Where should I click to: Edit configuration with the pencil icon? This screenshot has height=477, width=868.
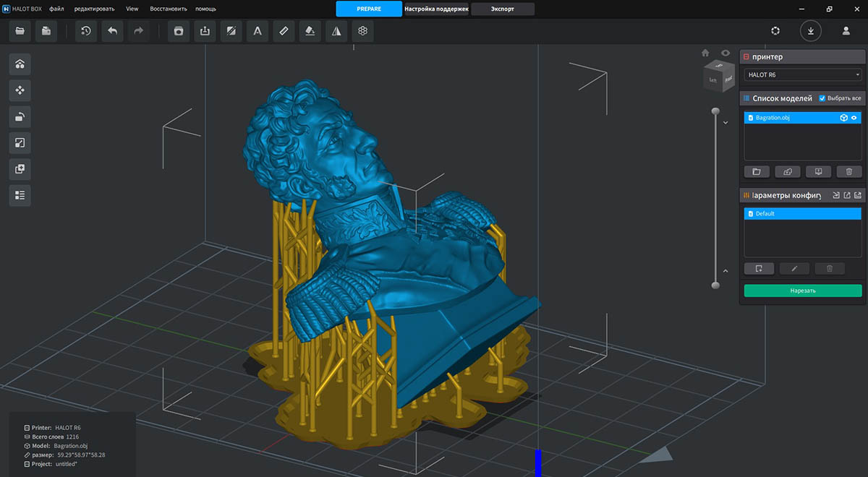click(794, 269)
